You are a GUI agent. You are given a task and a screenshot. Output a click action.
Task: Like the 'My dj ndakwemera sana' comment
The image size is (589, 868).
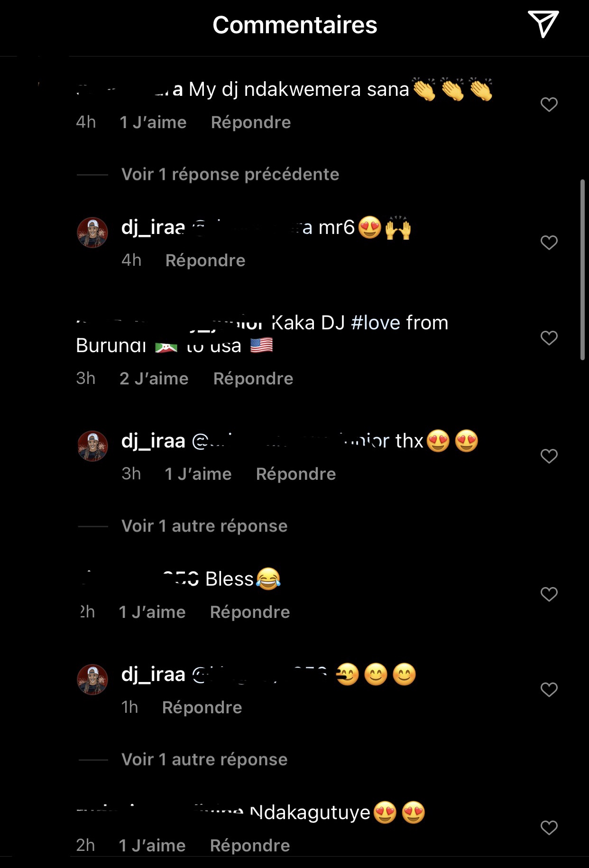[549, 104]
